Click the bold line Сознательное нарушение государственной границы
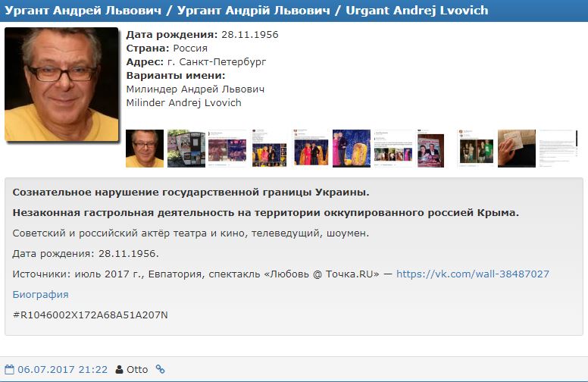This screenshot has width=588, height=382. pyautogui.click(x=191, y=192)
